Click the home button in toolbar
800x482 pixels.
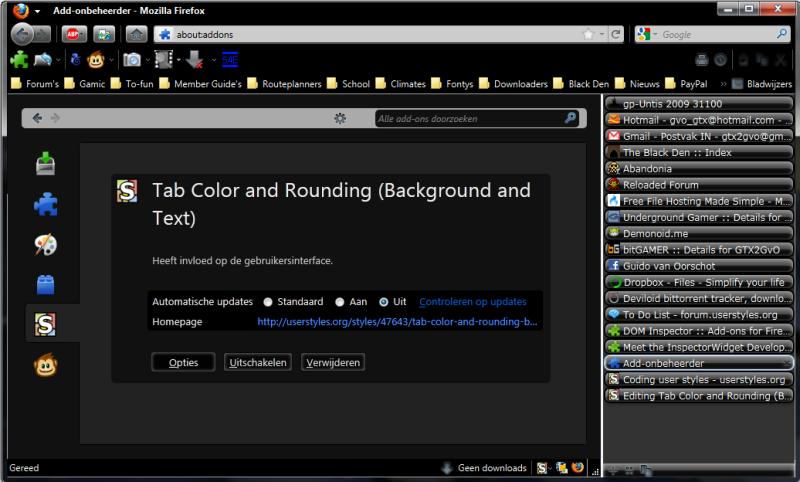coord(136,35)
